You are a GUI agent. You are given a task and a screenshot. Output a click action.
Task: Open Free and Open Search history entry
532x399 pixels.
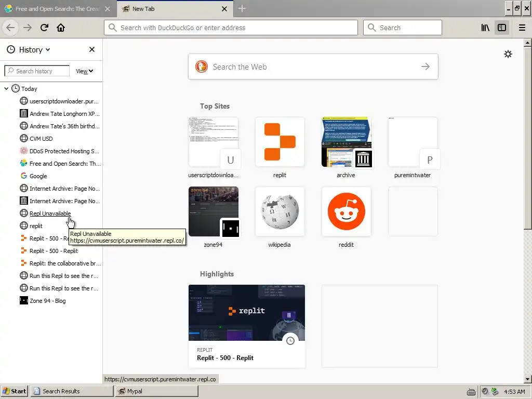click(60, 164)
